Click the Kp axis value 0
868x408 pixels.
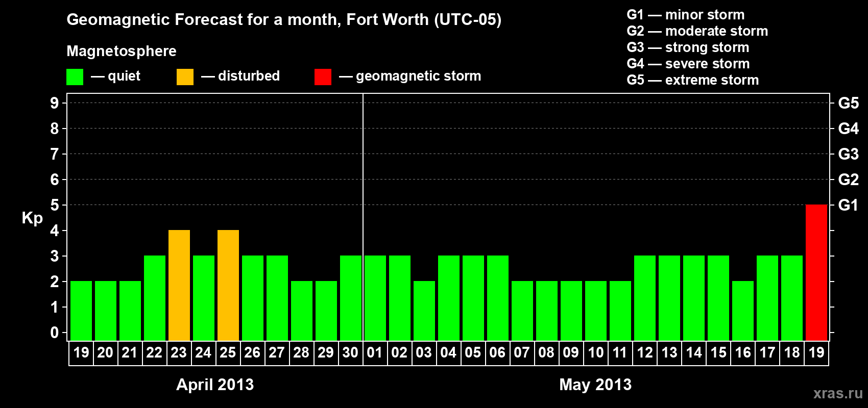point(55,333)
